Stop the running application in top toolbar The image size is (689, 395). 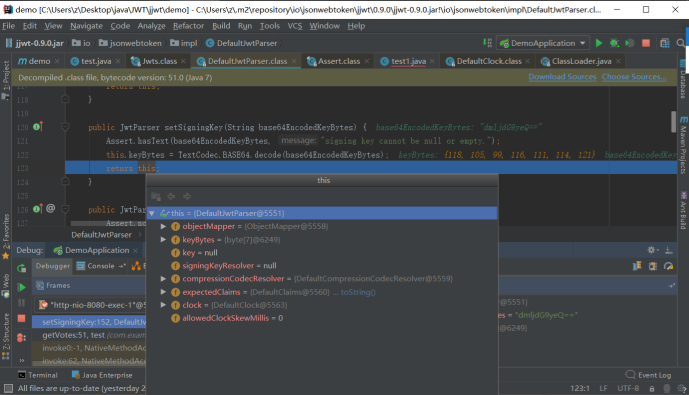point(645,43)
